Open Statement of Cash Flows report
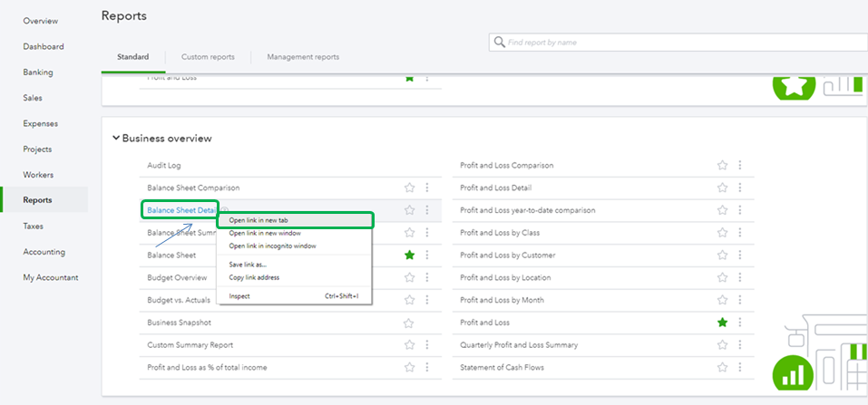868x405 pixels. [x=502, y=367]
